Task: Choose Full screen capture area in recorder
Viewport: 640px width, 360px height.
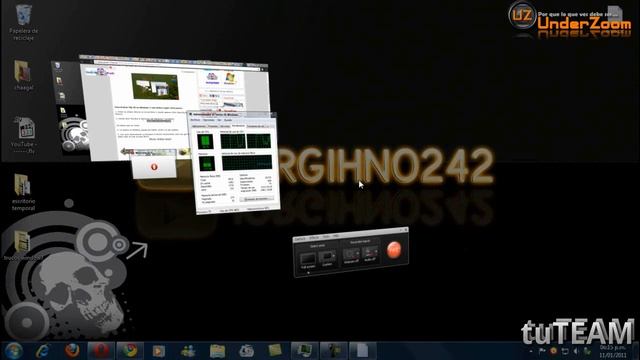Action: pos(308,260)
